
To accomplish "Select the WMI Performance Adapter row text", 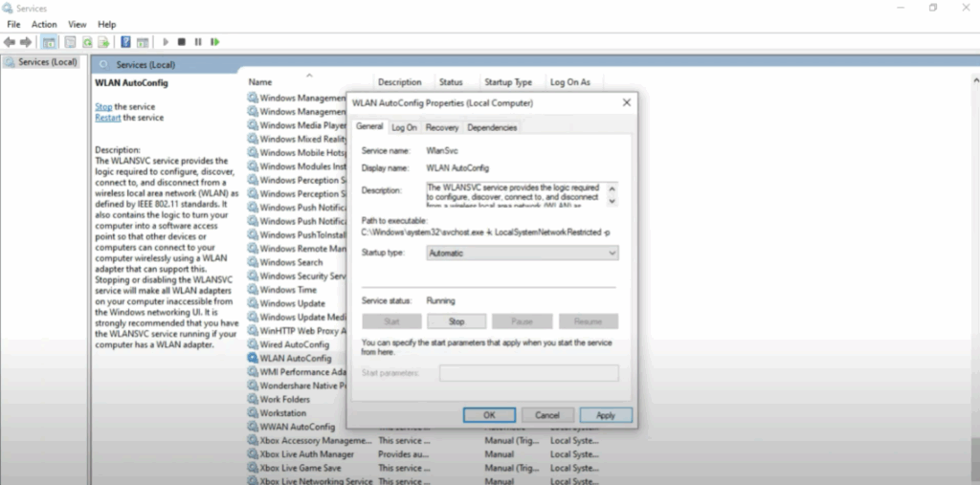I will pos(302,372).
